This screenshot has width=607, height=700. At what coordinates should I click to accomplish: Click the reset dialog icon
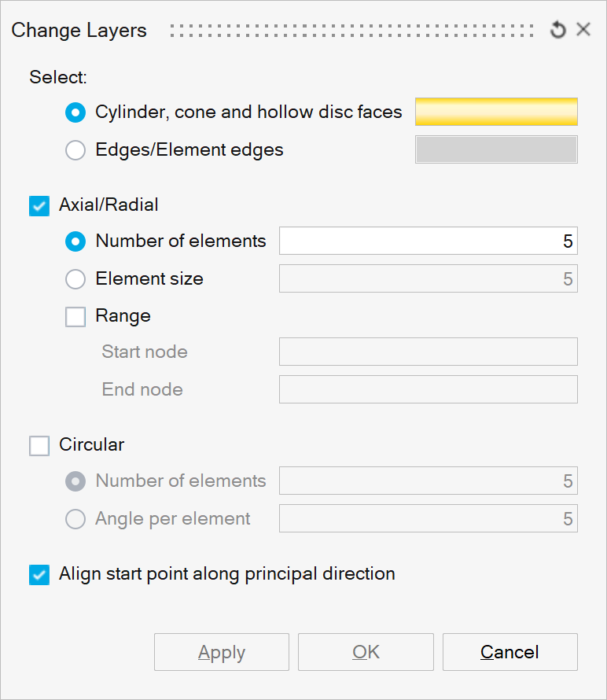pyautogui.click(x=558, y=31)
